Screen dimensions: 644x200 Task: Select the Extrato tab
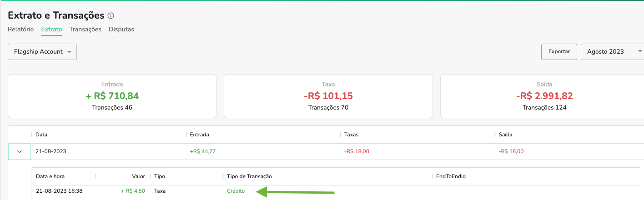51,29
